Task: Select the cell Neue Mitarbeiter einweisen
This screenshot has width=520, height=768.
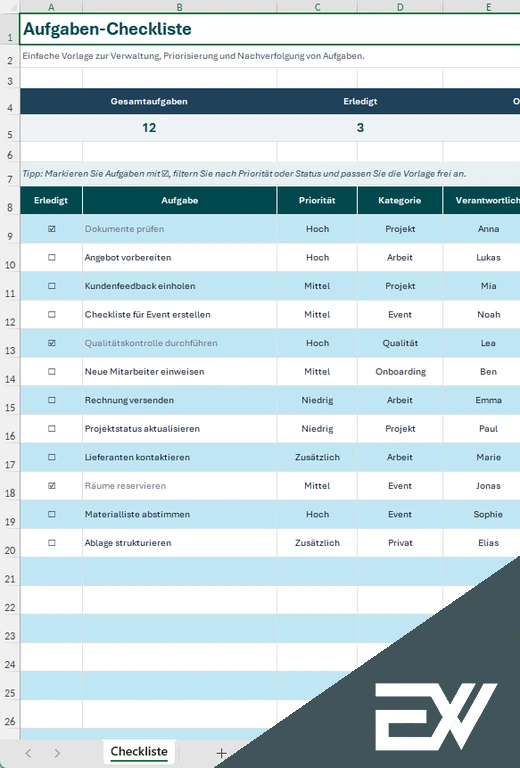Action: [180, 371]
